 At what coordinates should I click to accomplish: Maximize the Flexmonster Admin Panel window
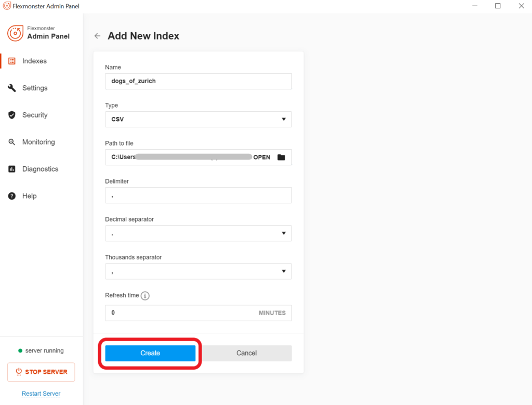(x=498, y=6)
